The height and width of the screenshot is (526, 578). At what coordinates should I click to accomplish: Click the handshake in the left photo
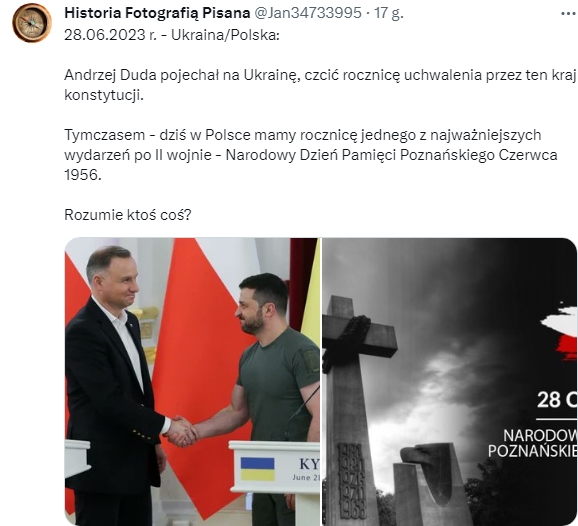click(181, 431)
